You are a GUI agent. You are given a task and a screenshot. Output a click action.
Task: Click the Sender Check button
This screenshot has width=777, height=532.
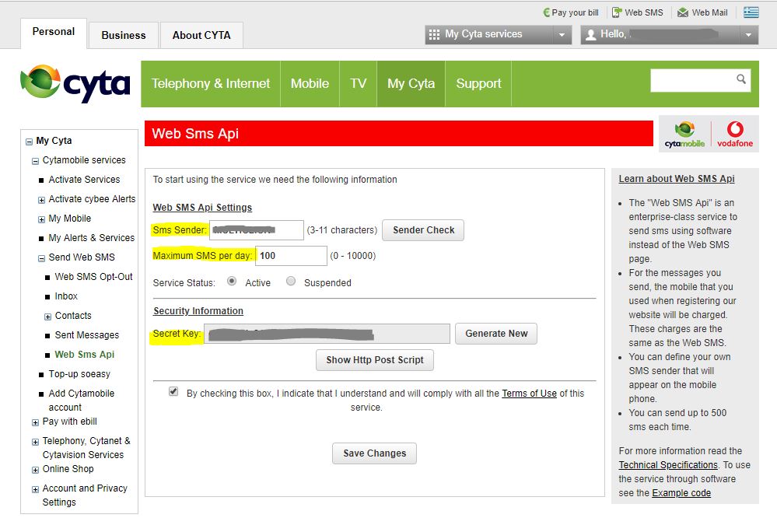point(423,230)
